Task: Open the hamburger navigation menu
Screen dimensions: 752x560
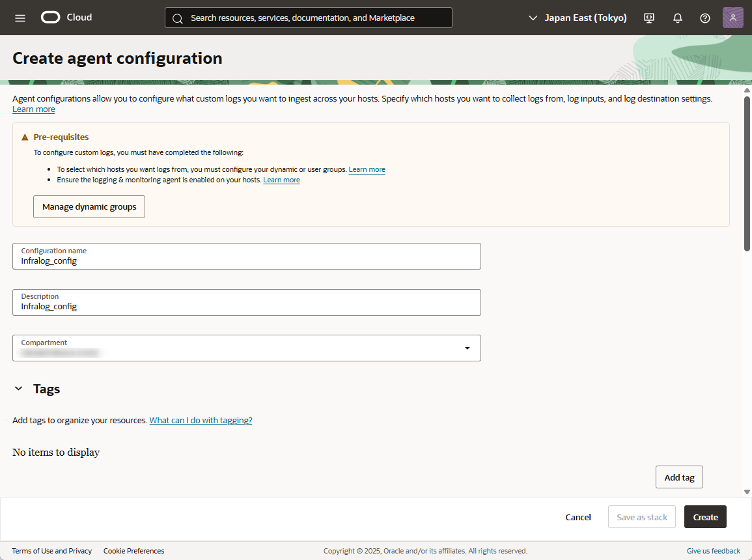Action: [x=20, y=18]
